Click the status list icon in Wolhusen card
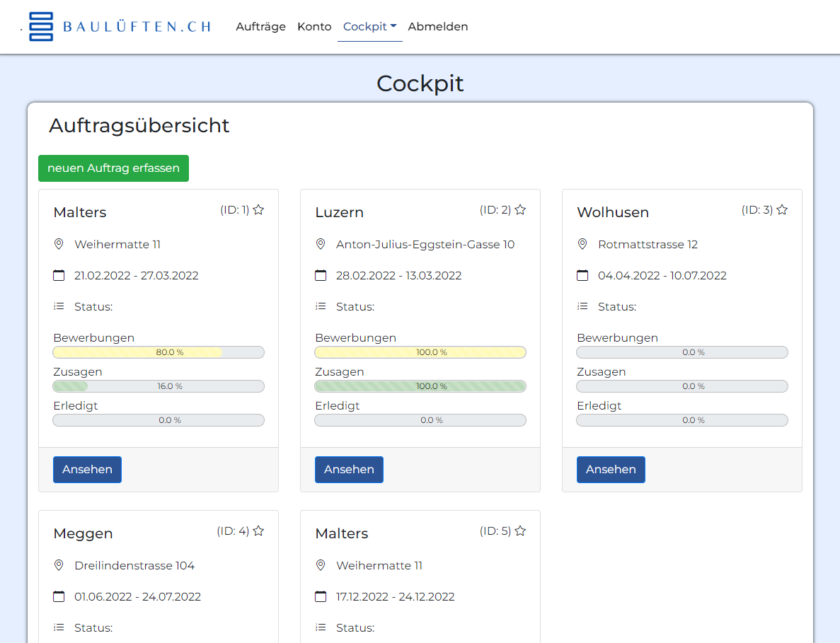 tap(582, 306)
